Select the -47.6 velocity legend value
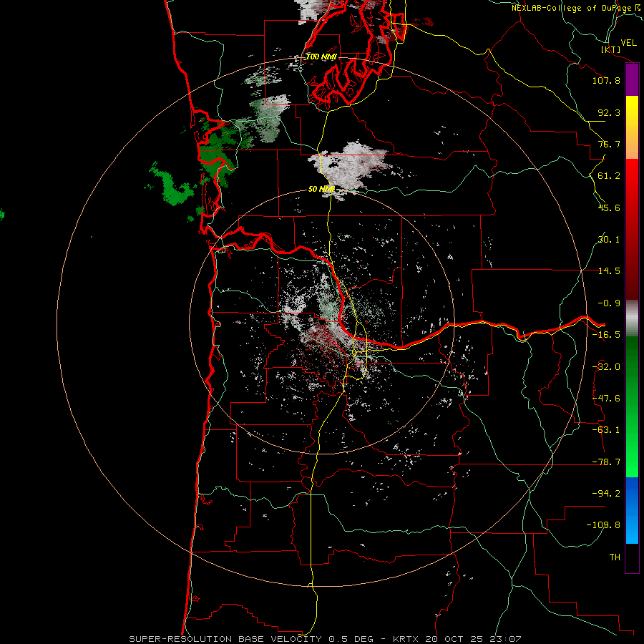Screen dimensions: 644x644 coord(606,399)
